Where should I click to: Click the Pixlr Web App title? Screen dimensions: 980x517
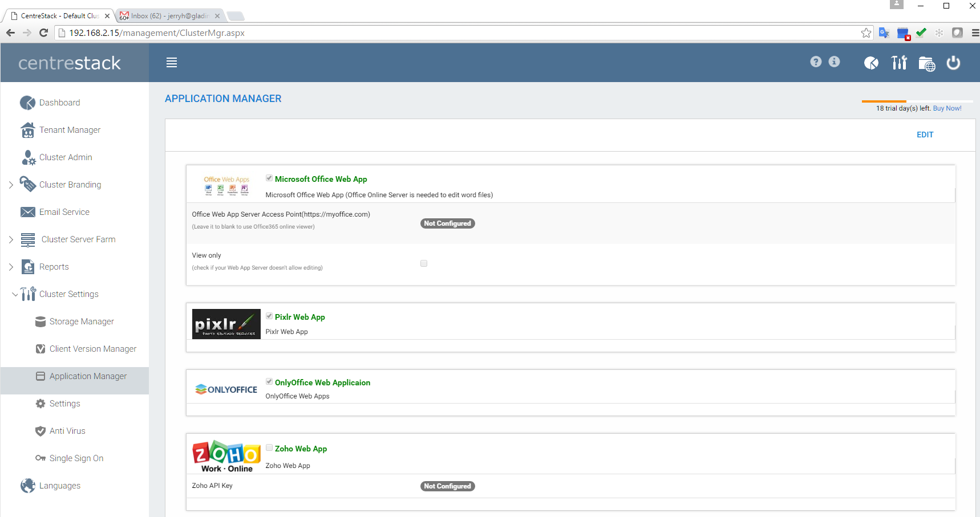coord(300,317)
